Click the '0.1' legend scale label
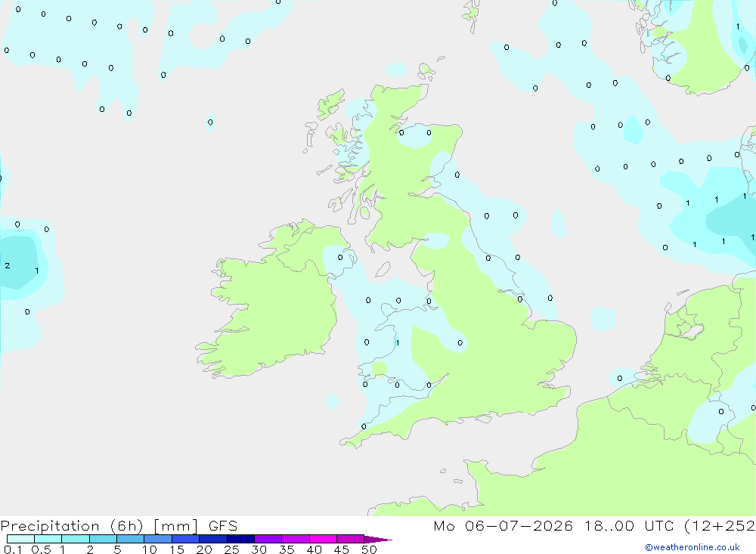 pyautogui.click(x=13, y=549)
